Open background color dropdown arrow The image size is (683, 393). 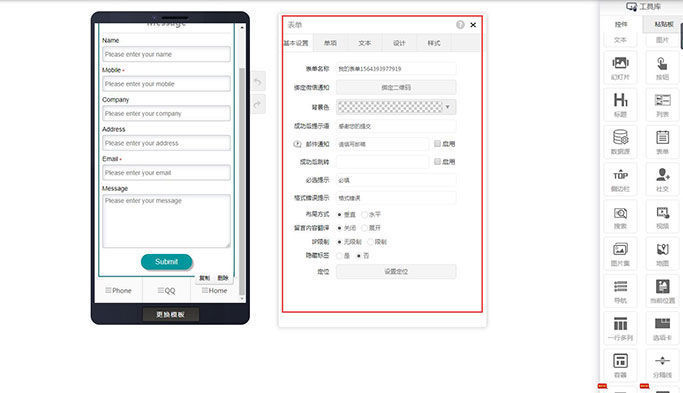click(447, 107)
